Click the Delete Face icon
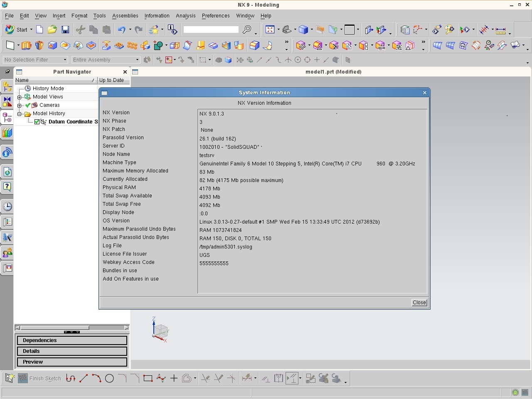 (x=334, y=45)
